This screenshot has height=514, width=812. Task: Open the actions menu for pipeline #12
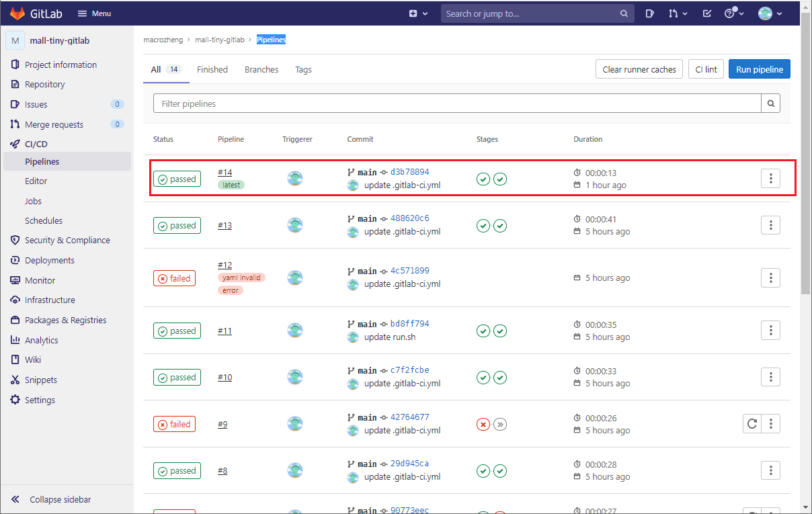click(x=770, y=277)
